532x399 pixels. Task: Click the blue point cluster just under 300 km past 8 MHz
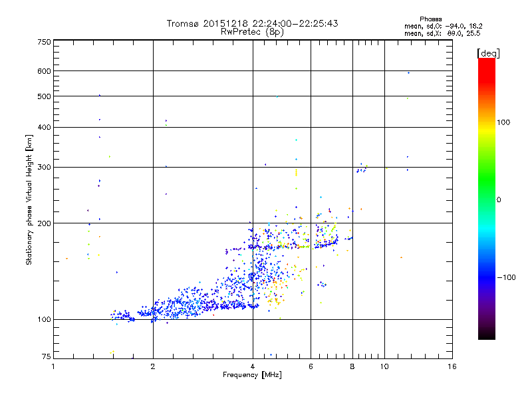coord(361,170)
